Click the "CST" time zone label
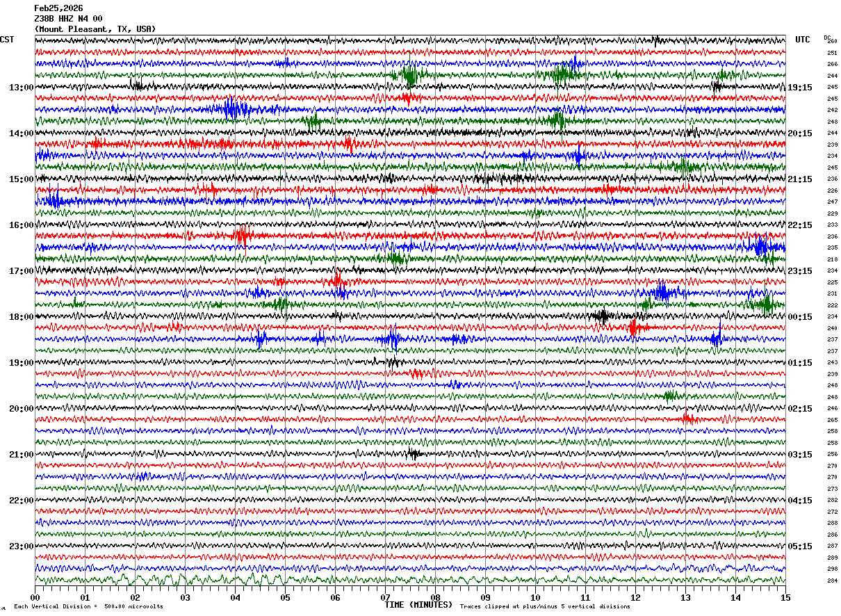This screenshot has width=841, height=616. (7, 40)
